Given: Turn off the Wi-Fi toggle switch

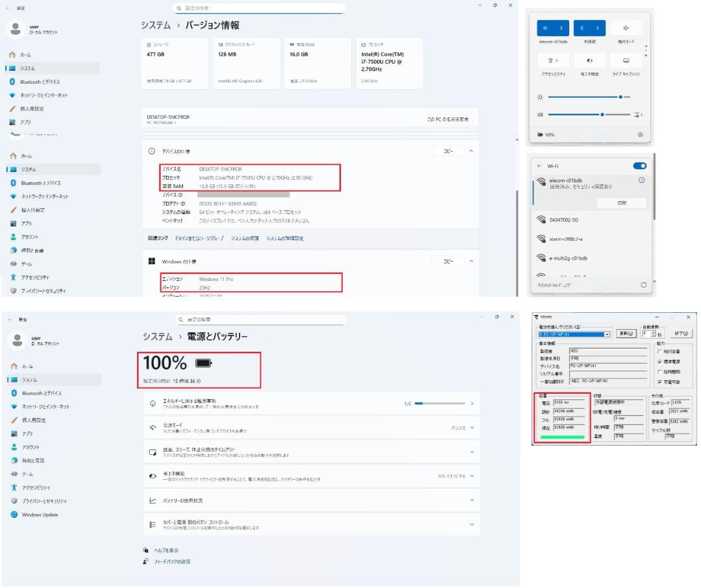Looking at the screenshot, I should [639, 165].
